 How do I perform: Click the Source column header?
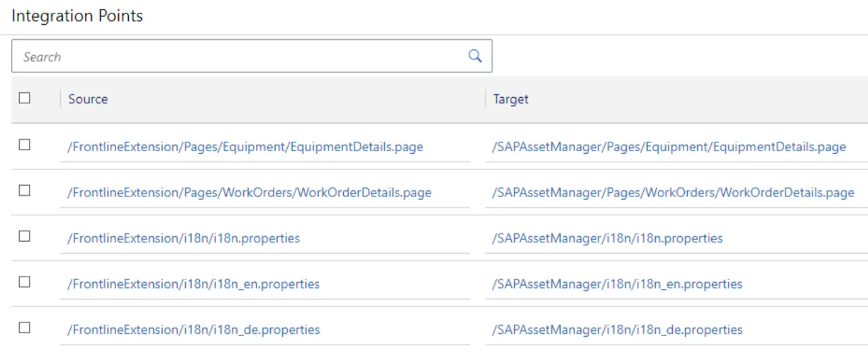pos(88,99)
